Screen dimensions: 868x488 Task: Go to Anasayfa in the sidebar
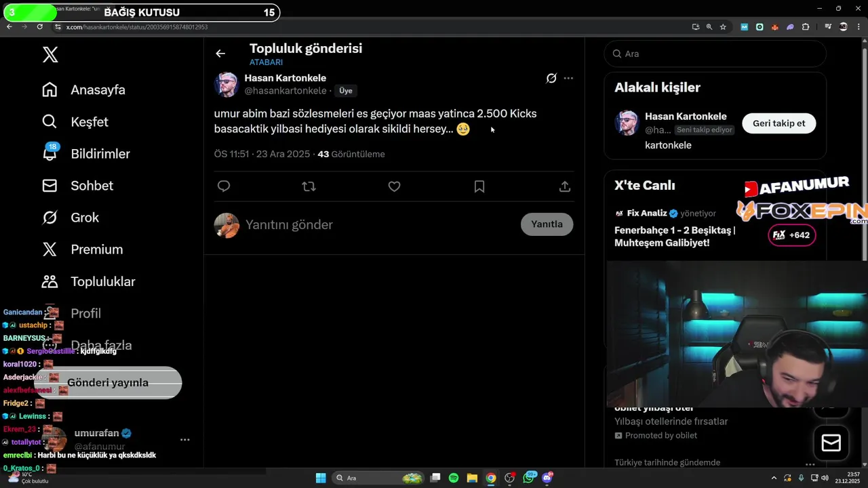point(83,90)
